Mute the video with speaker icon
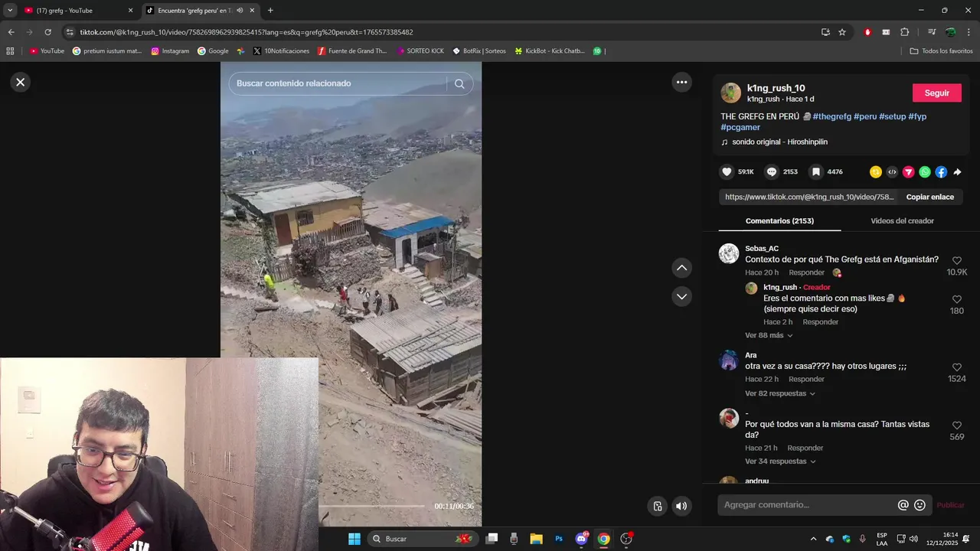Screen dimensions: 980x551 click(681, 506)
